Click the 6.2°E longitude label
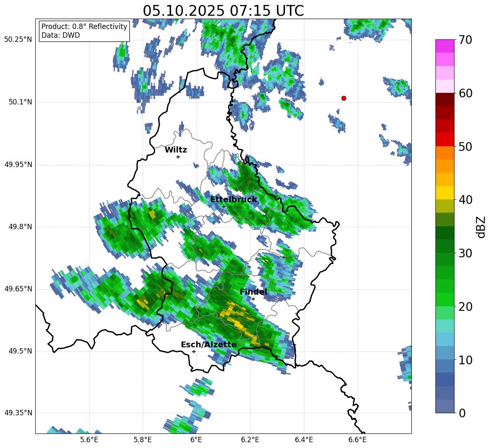The width and height of the screenshot is (491, 448). coord(250,440)
